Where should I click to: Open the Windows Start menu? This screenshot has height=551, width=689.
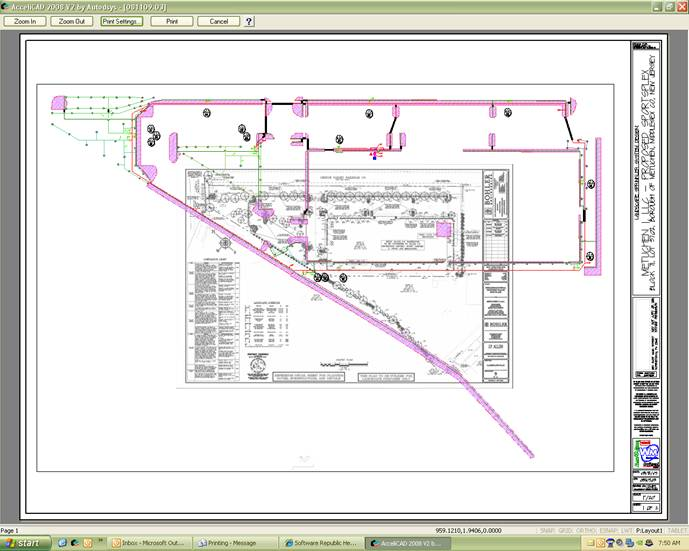click(x=24, y=543)
